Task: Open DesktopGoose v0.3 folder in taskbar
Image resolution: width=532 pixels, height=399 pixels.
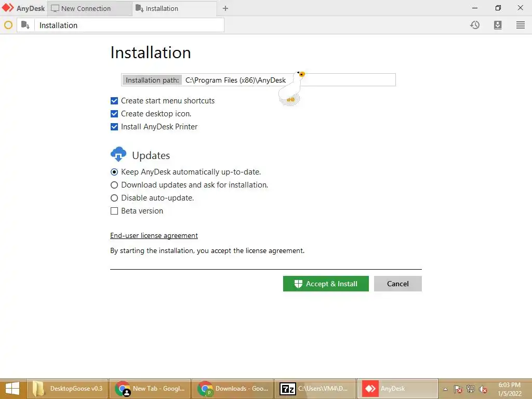Action: tap(67, 389)
